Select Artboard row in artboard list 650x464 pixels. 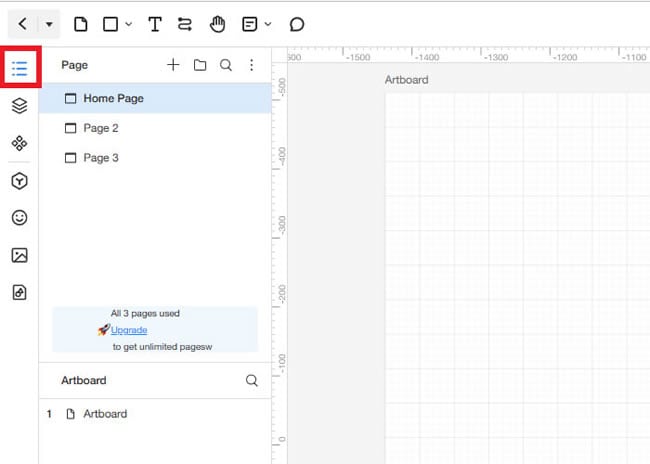point(155,414)
